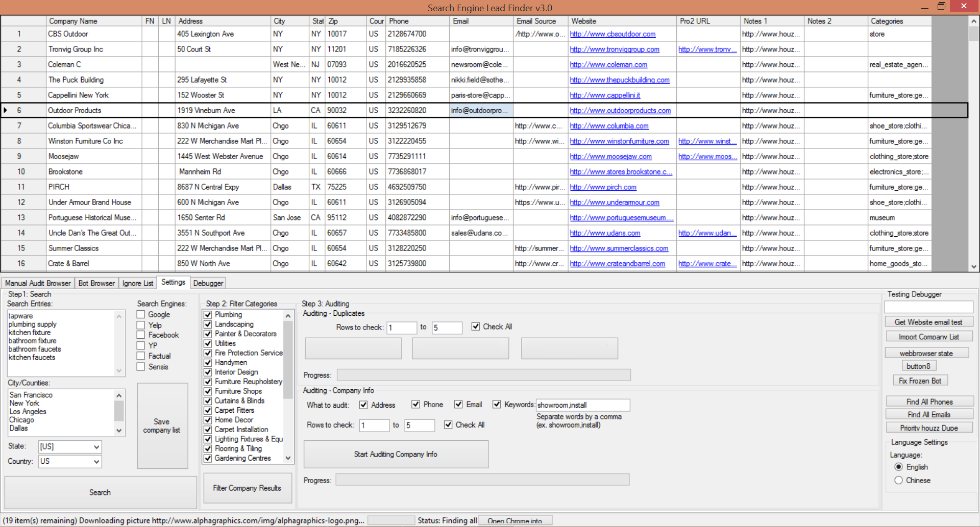Click Priority houzz Dupe button
The height and width of the screenshot is (527, 980).
(x=929, y=428)
